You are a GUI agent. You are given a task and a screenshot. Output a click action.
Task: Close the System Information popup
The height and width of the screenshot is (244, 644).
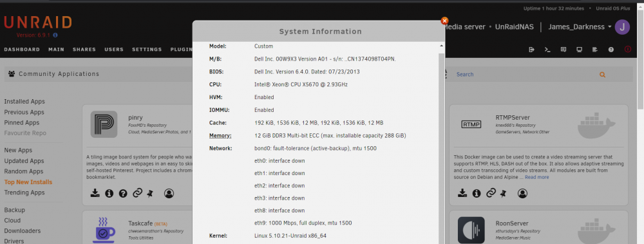[x=444, y=21]
